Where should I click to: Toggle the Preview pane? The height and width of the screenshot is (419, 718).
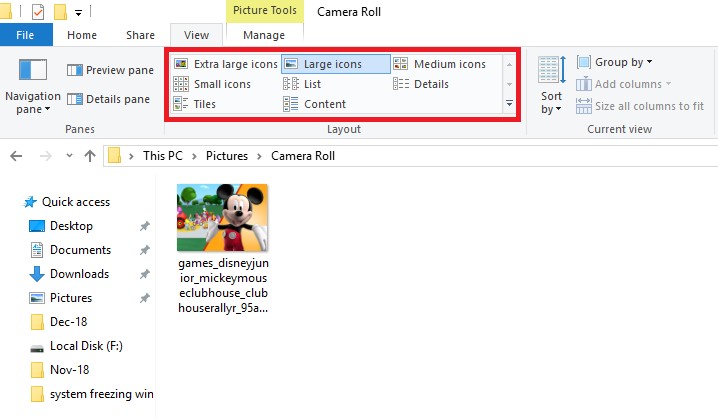pyautogui.click(x=111, y=70)
